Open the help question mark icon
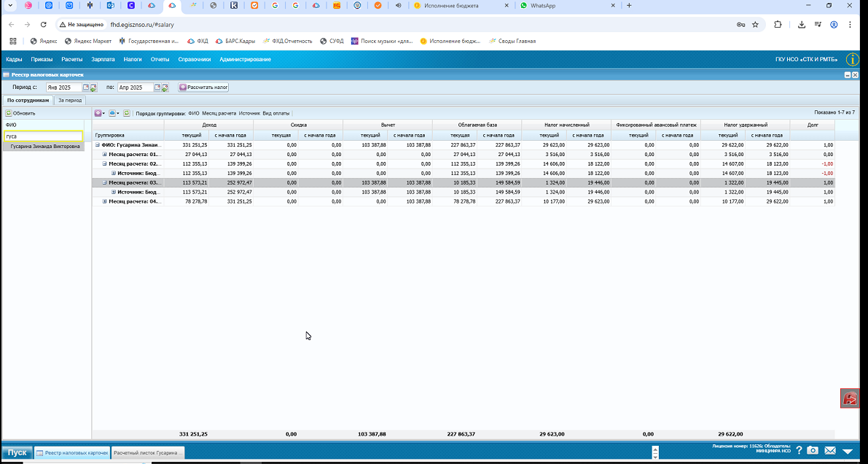This screenshot has width=868, height=464. point(799,450)
